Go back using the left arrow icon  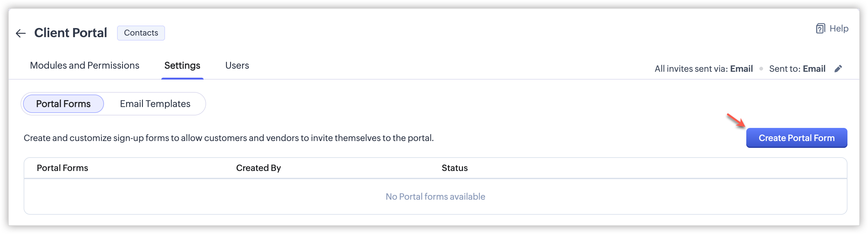pyautogui.click(x=21, y=33)
